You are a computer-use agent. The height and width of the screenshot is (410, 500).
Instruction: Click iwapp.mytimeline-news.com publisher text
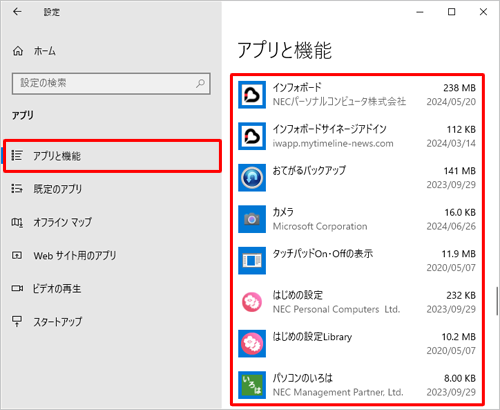[x=333, y=143]
